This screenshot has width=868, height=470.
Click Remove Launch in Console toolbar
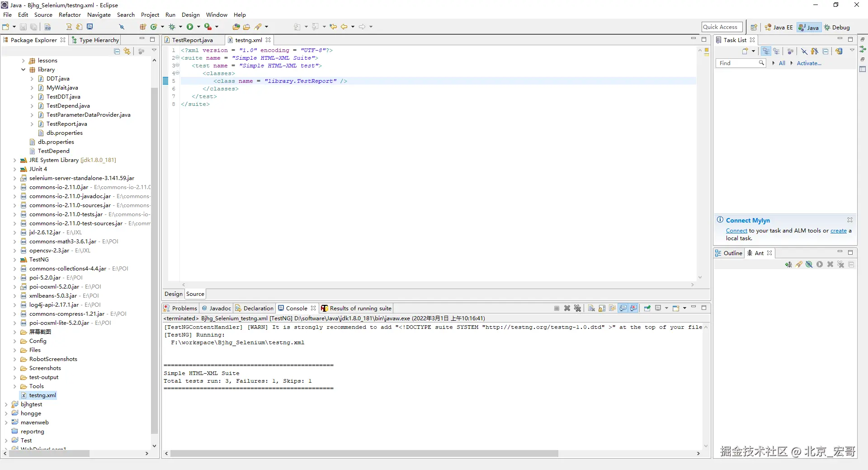click(567, 308)
